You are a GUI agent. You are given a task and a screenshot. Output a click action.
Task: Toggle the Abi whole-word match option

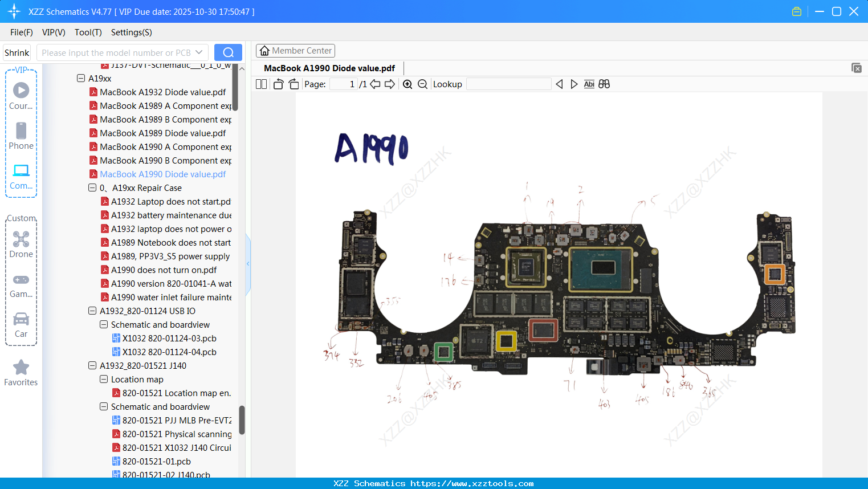pos(589,84)
